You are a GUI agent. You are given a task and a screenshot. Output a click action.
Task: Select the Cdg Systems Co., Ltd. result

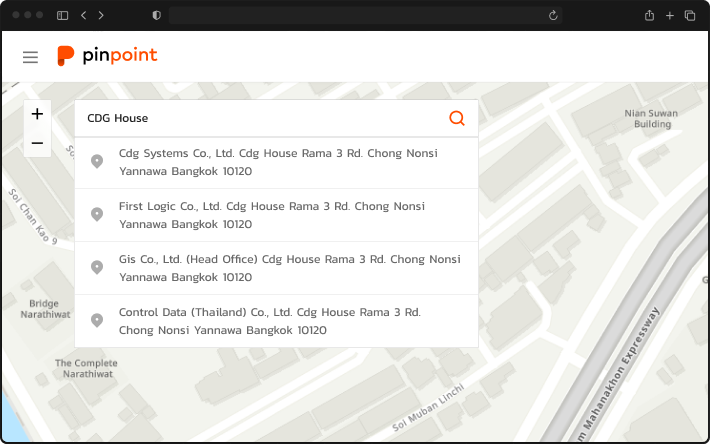tap(276, 162)
